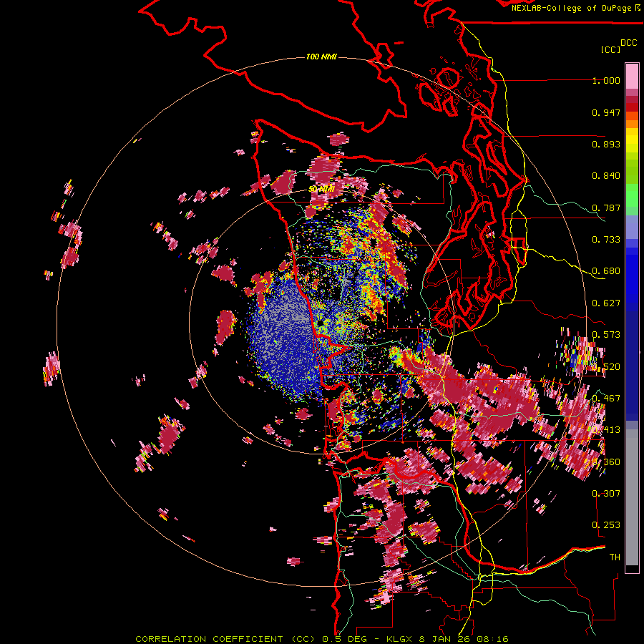This screenshot has width=644, height=644.
Task: Click the 0.680 legend value
Action: (x=606, y=271)
